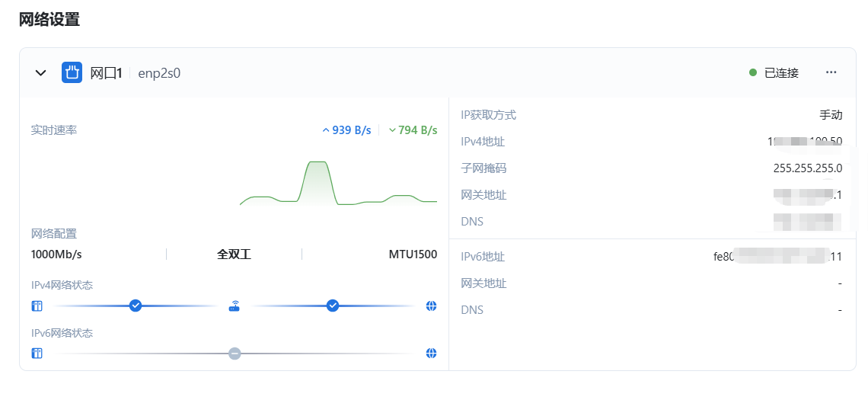
Task: Click the 全双工 duplex value
Action: tap(235, 254)
